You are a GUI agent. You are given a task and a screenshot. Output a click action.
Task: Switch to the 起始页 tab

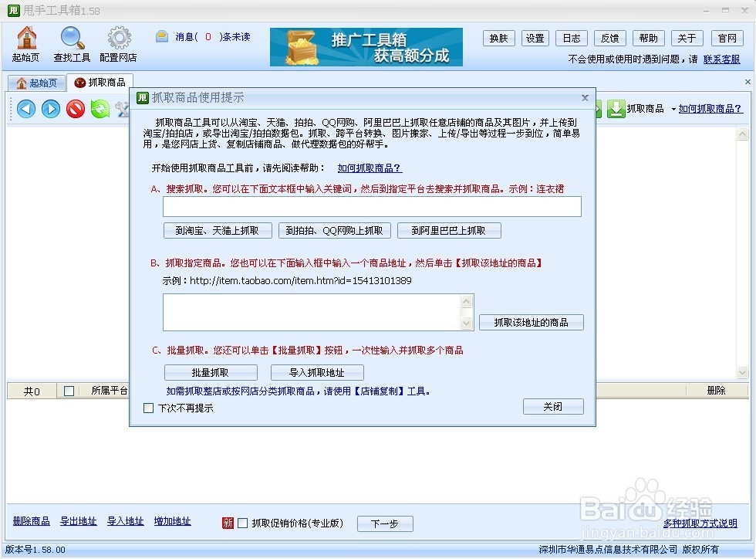click(x=37, y=83)
